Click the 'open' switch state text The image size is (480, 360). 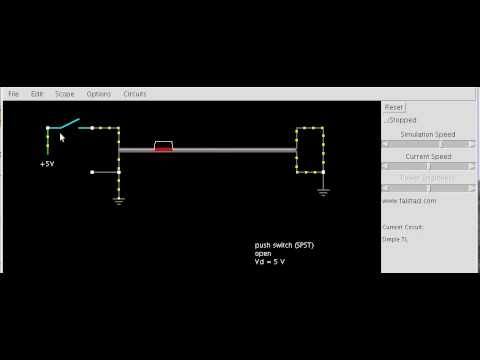tap(263, 254)
